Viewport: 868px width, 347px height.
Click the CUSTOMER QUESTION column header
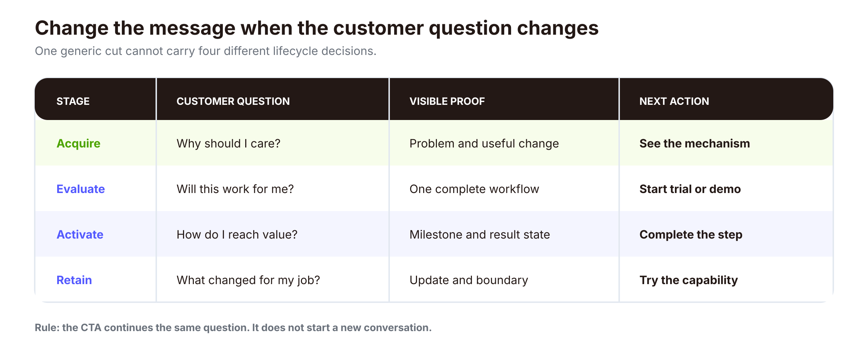point(233,101)
